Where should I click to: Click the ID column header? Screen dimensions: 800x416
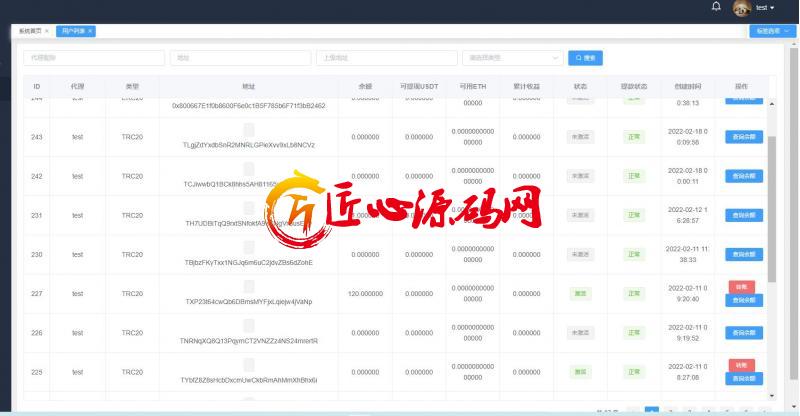[x=37, y=87]
